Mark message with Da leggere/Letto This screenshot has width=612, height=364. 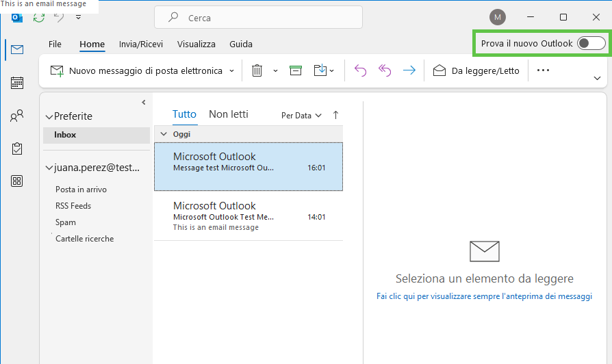tap(476, 70)
